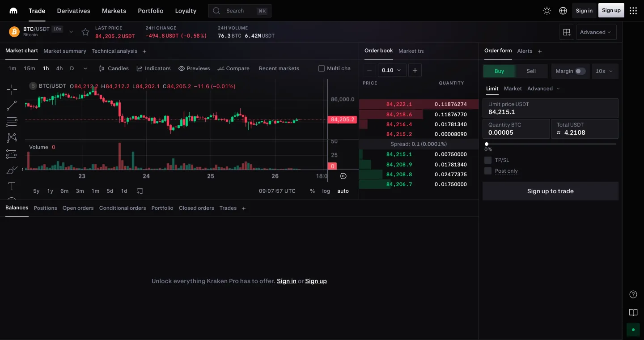
Task: Click Recent markets button
Action: click(279, 68)
